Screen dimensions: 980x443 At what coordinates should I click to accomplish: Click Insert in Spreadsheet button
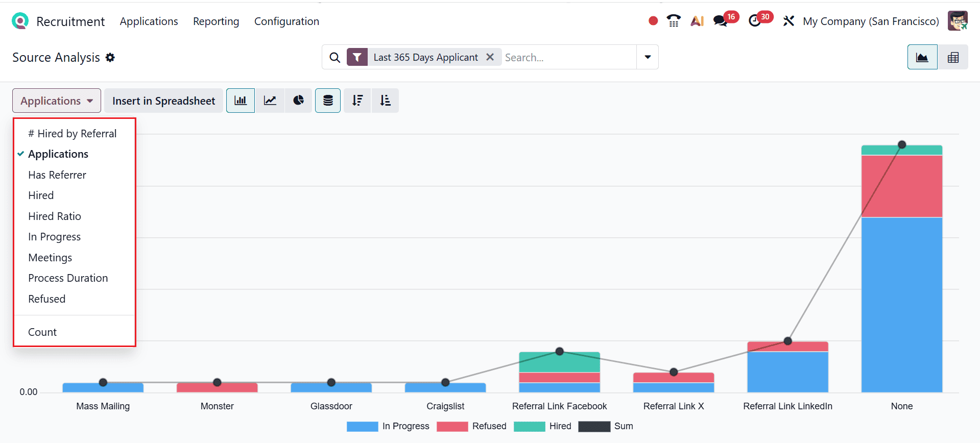click(163, 101)
